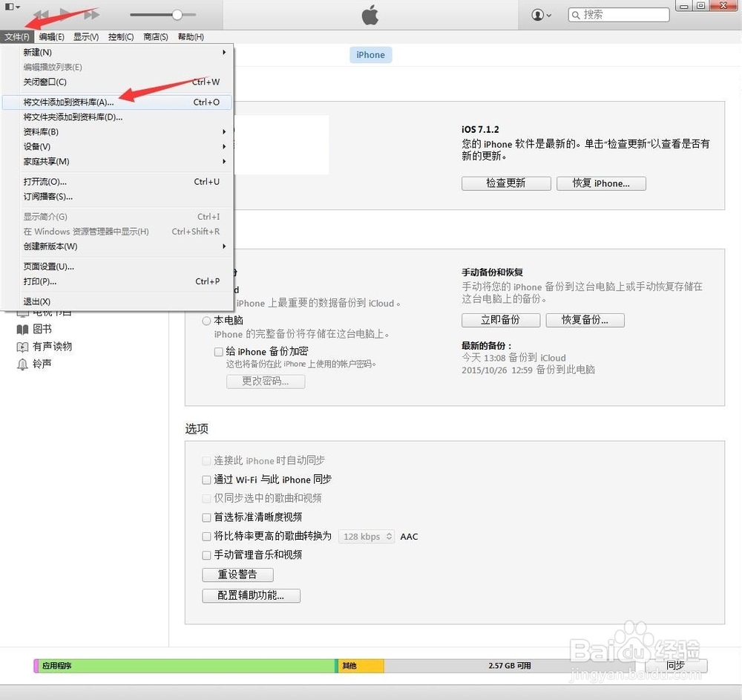The width and height of the screenshot is (742, 700).
Task: Click the Apple logo display area
Action: pos(370,15)
